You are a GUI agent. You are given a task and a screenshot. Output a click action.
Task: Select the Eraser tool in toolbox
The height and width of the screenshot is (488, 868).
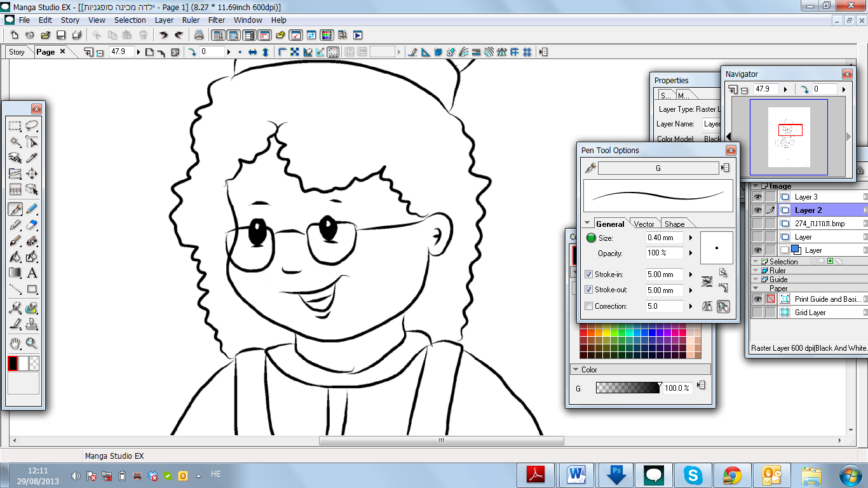[x=32, y=224]
